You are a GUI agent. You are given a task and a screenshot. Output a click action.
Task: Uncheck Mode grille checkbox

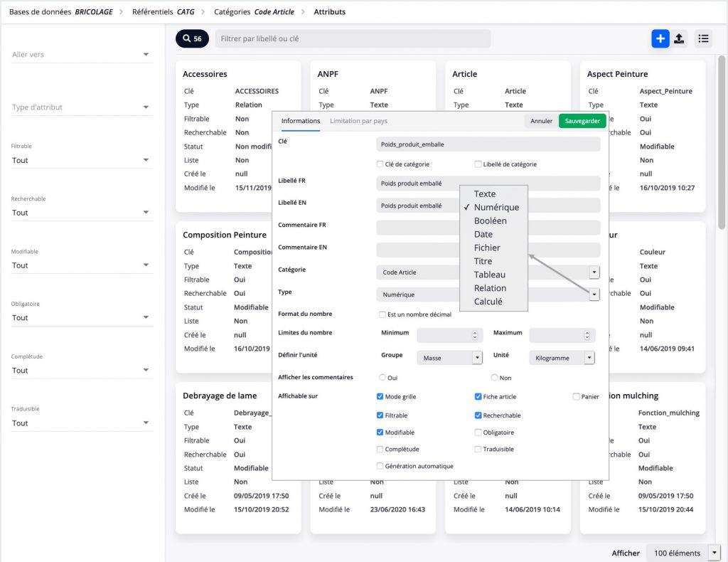(x=380, y=397)
